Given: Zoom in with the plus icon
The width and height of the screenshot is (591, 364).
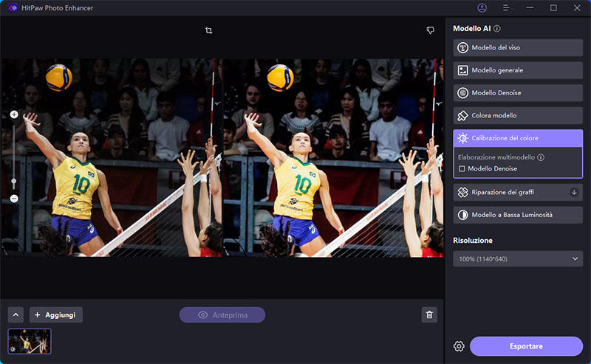Looking at the screenshot, I should pyautogui.click(x=14, y=114).
